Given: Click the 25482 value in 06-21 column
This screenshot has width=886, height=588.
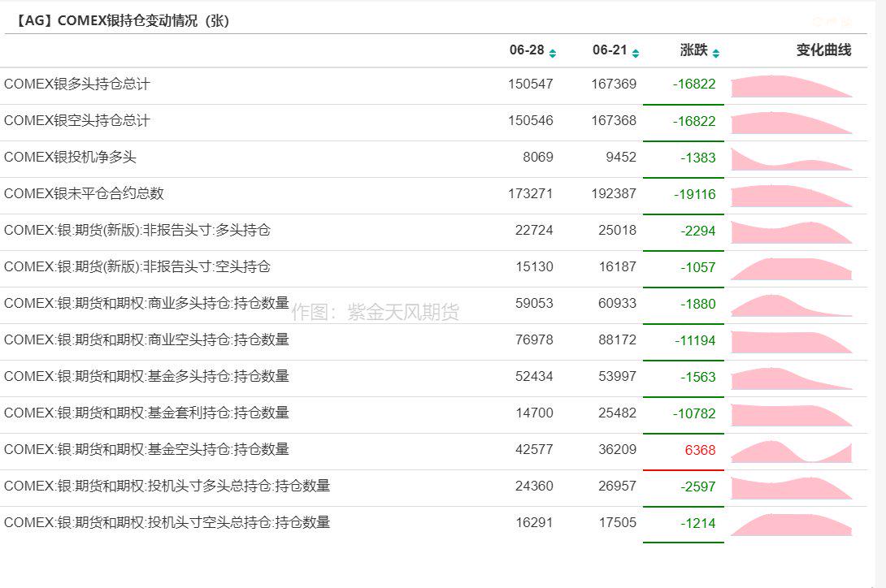Looking at the screenshot, I should click(x=617, y=413).
